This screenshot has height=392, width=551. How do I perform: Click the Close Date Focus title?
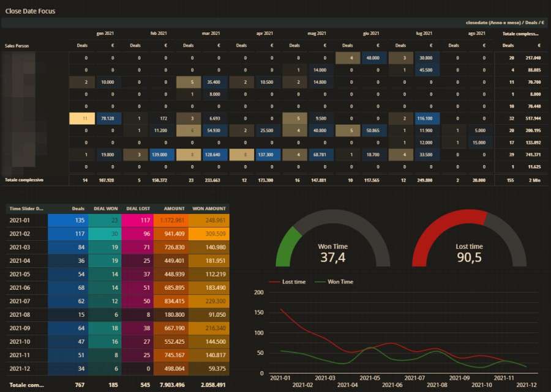coord(31,11)
